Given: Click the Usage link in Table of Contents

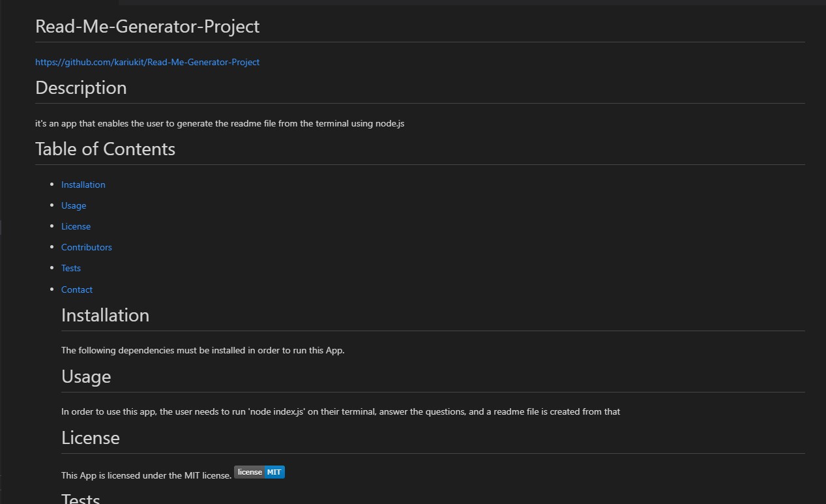Looking at the screenshot, I should pyautogui.click(x=73, y=205).
